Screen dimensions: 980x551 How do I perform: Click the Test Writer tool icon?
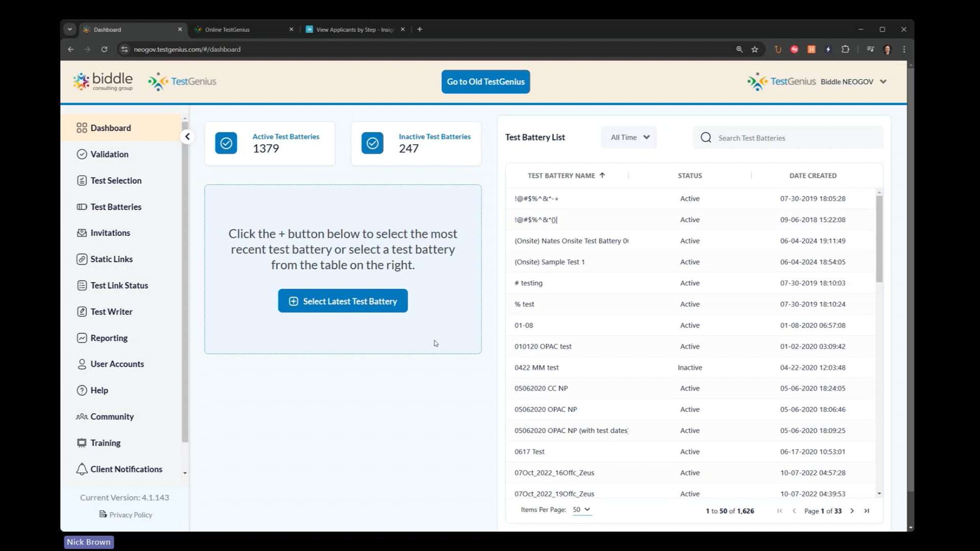(82, 311)
